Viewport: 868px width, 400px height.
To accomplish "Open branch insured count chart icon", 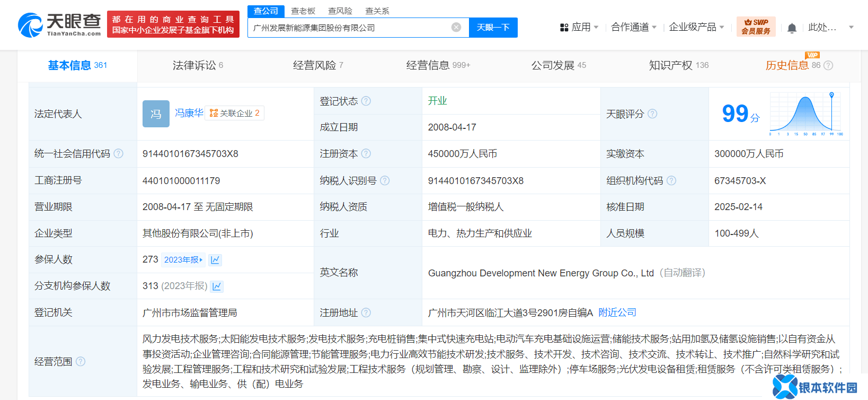I will (217, 286).
